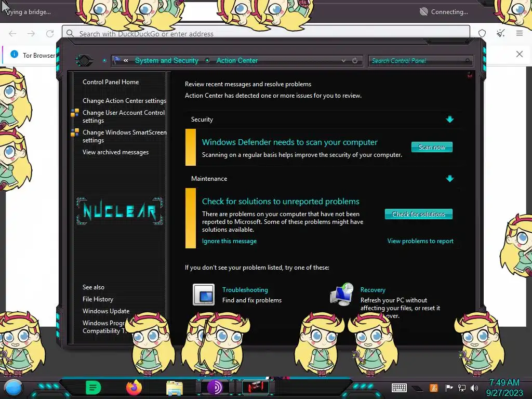Select the Action Center breadcrumb
Image resolution: width=532 pixels, height=399 pixels.
tap(237, 60)
